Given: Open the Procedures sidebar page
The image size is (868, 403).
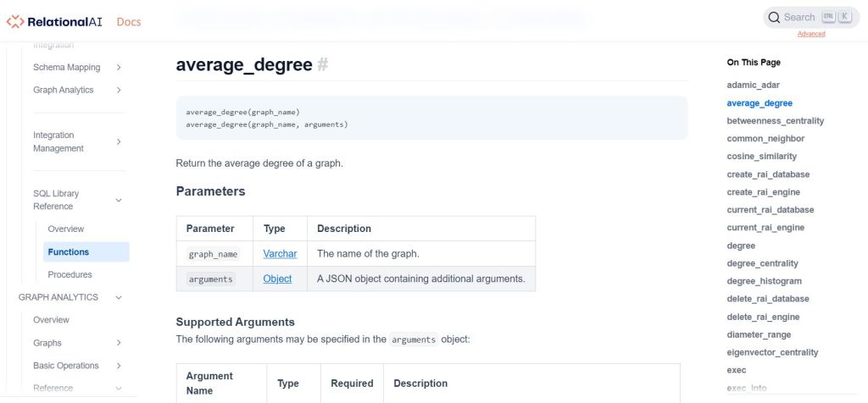Looking at the screenshot, I should point(70,274).
